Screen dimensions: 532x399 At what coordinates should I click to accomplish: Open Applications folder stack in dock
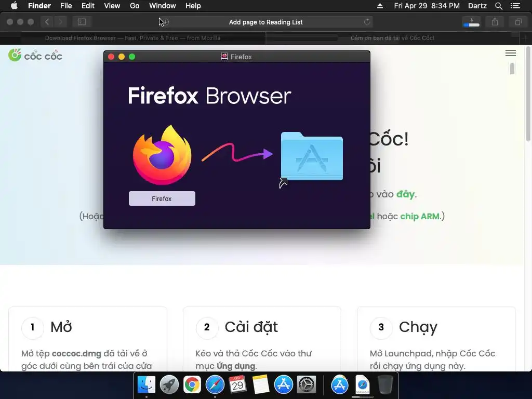click(340, 384)
